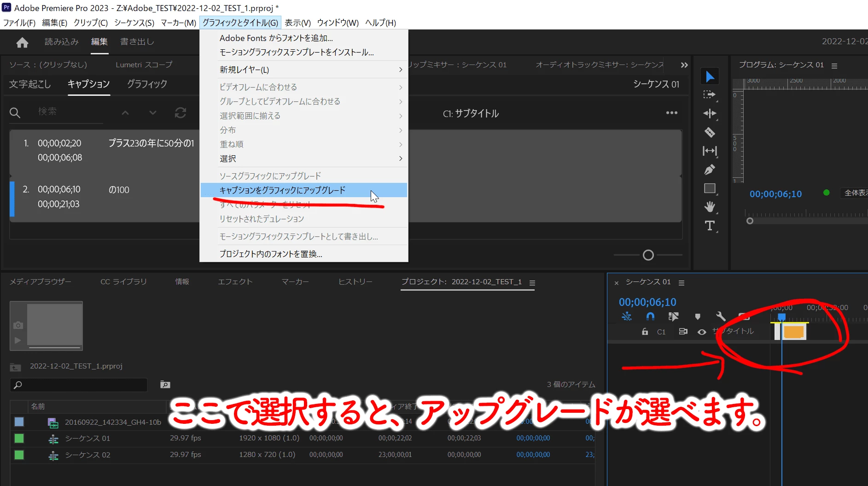Click the green label of シーケンス 01
The width and height of the screenshot is (868, 486).
tap(19, 438)
